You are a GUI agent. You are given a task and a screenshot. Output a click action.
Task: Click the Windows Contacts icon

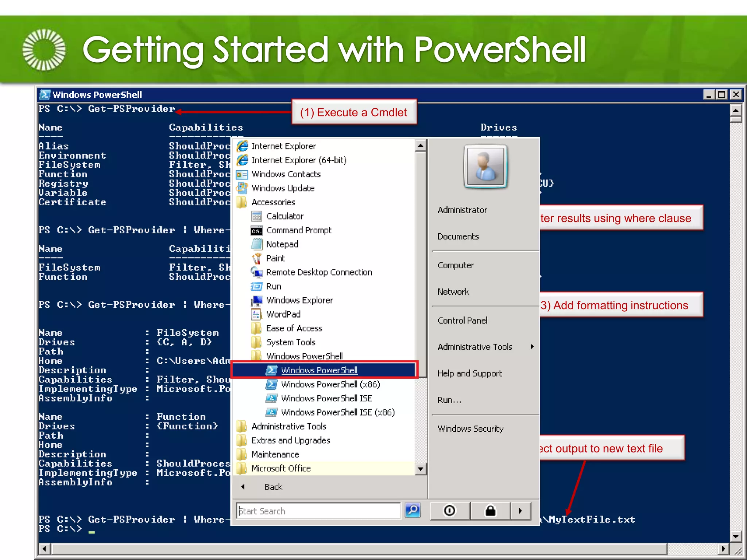(x=242, y=175)
